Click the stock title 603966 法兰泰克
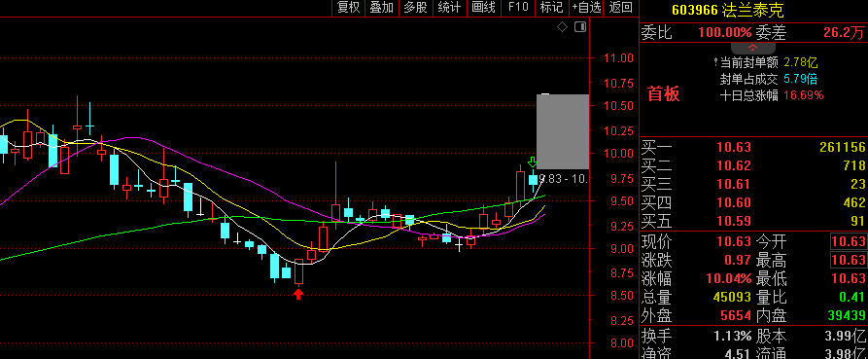Image resolution: width=868 pixels, height=359 pixels. (x=727, y=10)
